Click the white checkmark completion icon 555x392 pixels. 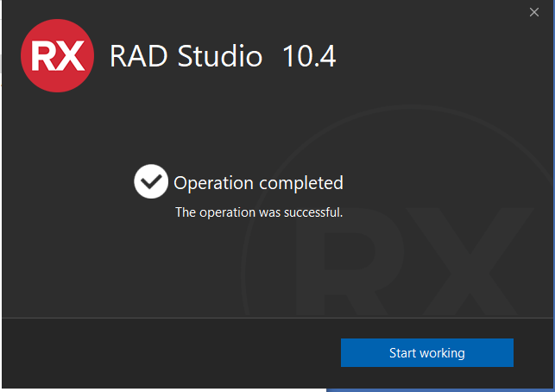click(x=151, y=181)
